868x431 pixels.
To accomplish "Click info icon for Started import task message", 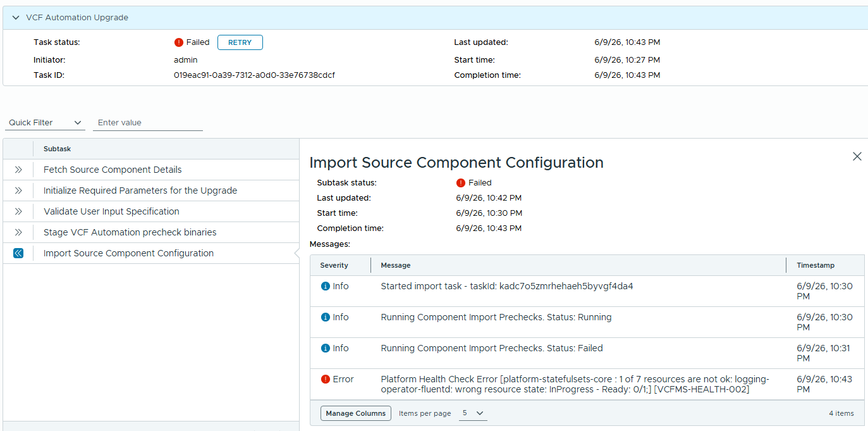I will pos(326,286).
